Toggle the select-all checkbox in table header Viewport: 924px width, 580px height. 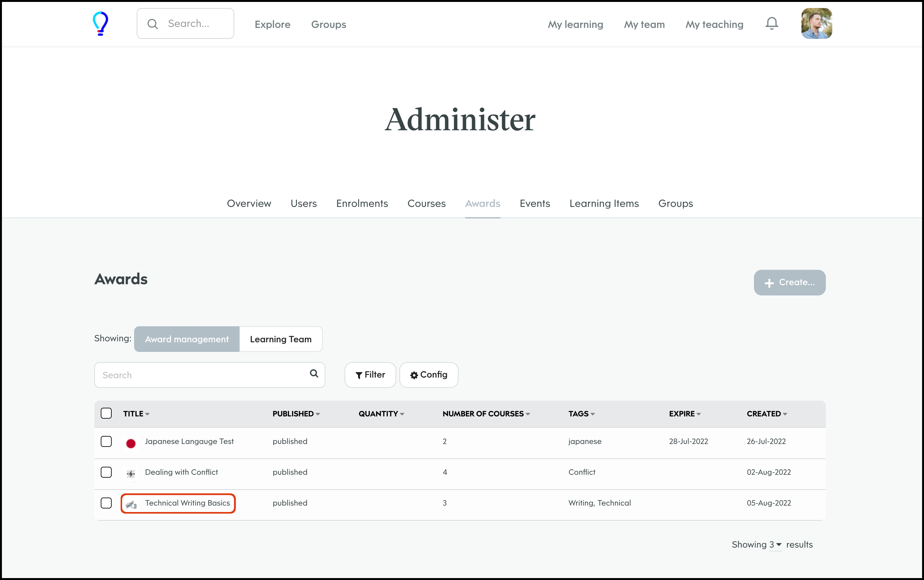click(106, 414)
